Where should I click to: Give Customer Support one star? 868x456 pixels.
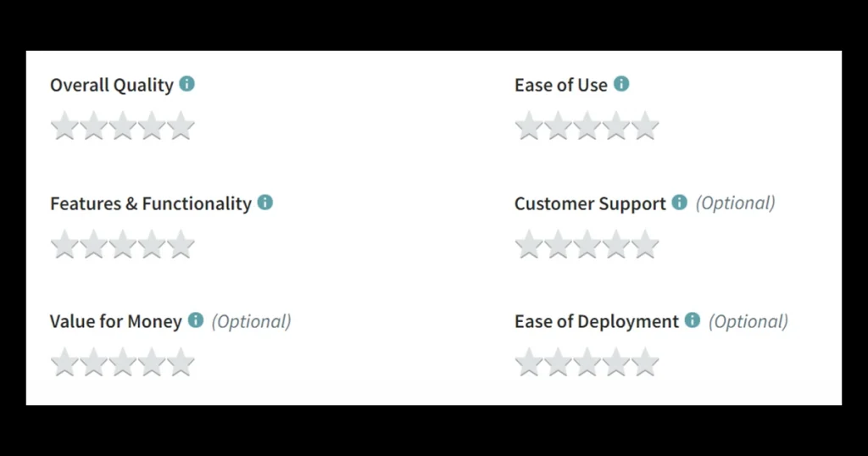coord(529,244)
